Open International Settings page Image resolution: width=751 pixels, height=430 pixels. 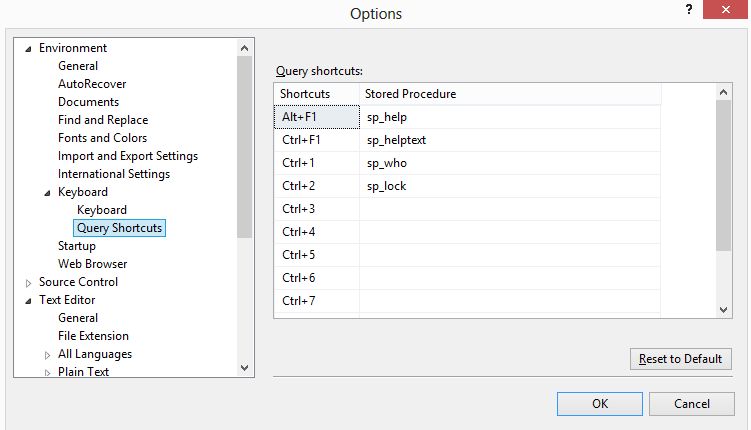114,174
